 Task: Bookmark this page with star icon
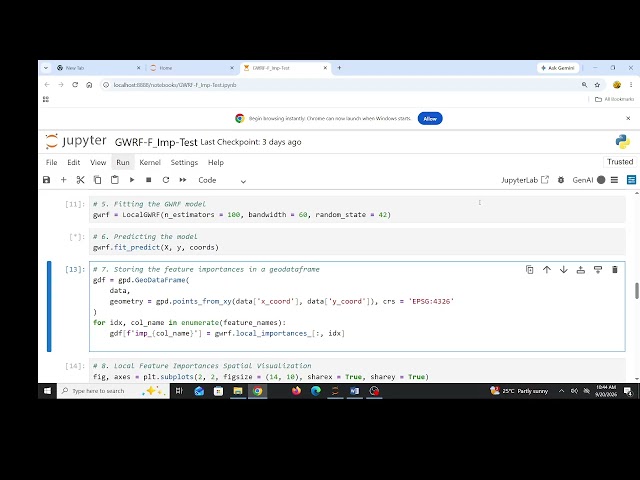(x=598, y=85)
